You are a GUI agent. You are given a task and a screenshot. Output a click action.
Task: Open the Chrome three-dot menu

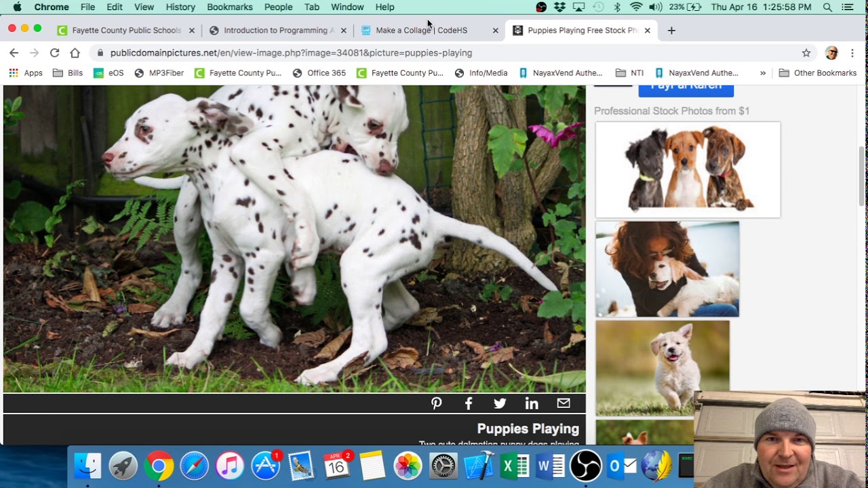(852, 53)
